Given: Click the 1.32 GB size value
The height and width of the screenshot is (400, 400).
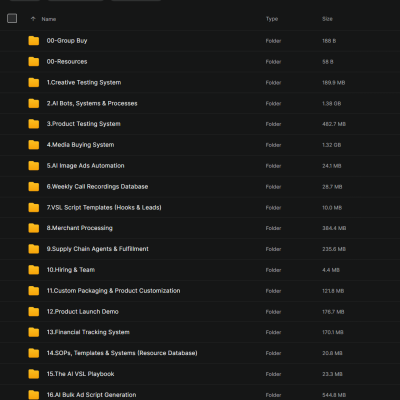Looking at the screenshot, I should click(x=331, y=145).
